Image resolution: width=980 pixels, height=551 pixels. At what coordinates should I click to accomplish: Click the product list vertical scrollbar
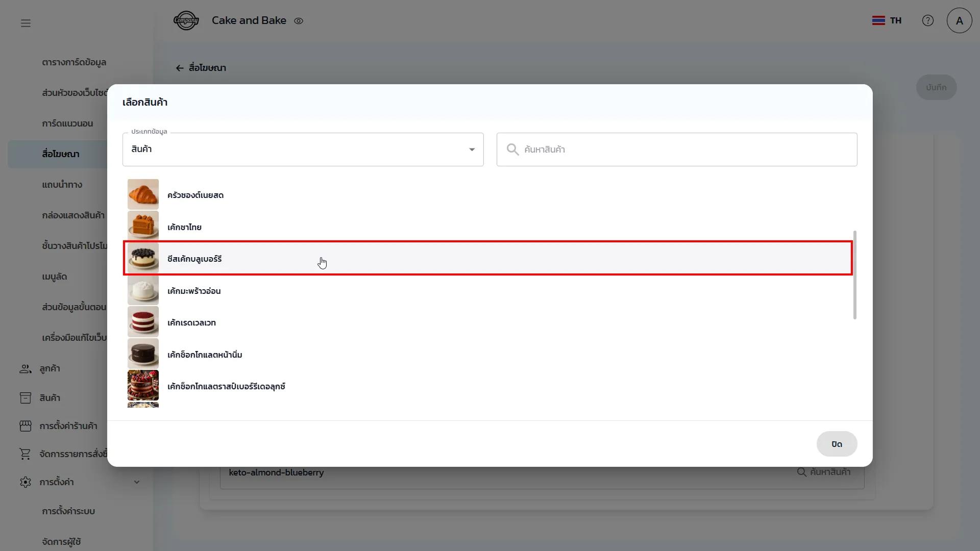(854, 275)
